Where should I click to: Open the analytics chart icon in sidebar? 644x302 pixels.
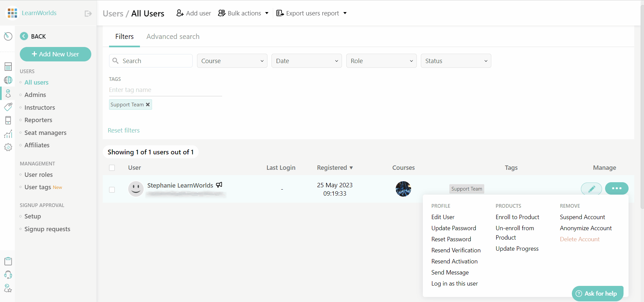[8, 134]
